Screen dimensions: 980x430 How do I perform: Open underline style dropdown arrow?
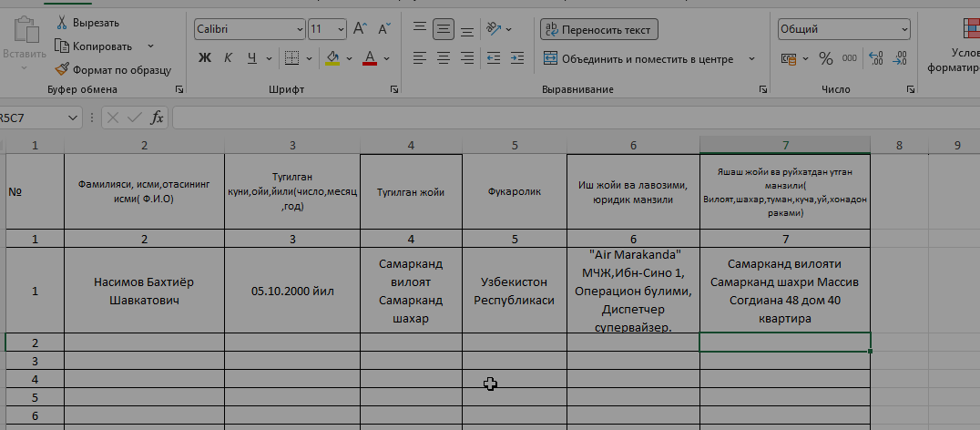coord(269,58)
